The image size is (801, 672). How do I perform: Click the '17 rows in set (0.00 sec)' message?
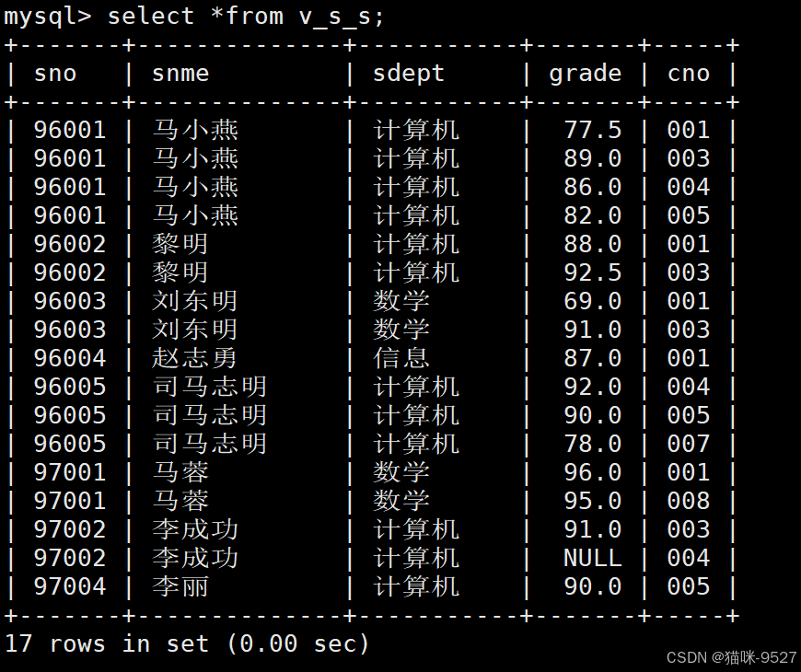[187, 643]
